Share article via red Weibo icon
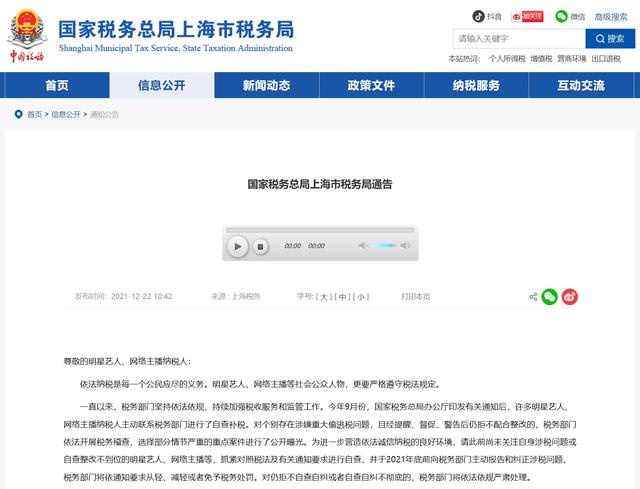The height and width of the screenshot is (489, 640). (x=570, y=297)
